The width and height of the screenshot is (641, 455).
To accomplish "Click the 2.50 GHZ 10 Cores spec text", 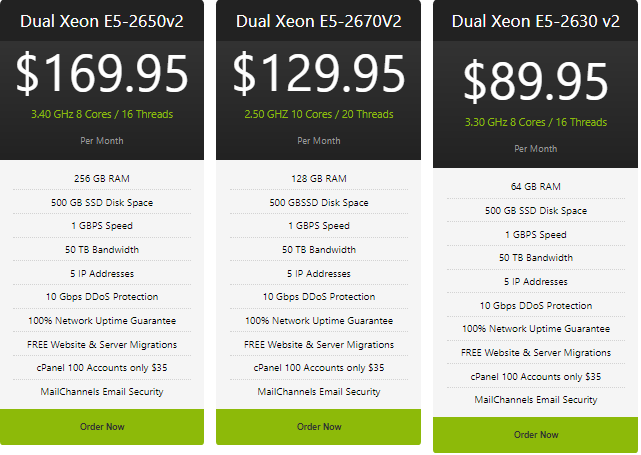I will tap(319, 114).
